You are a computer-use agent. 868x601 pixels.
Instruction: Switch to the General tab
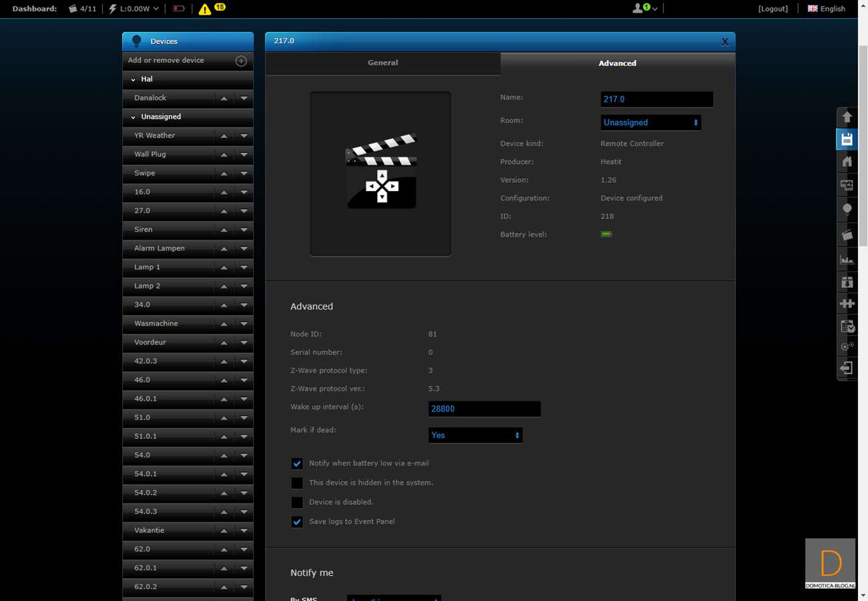tap(383, 63)
